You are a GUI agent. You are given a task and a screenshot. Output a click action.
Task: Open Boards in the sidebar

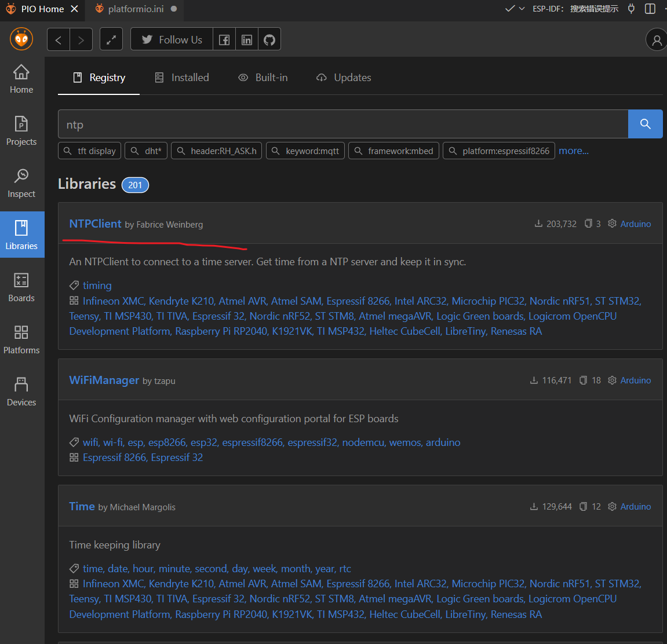[21, 287]
